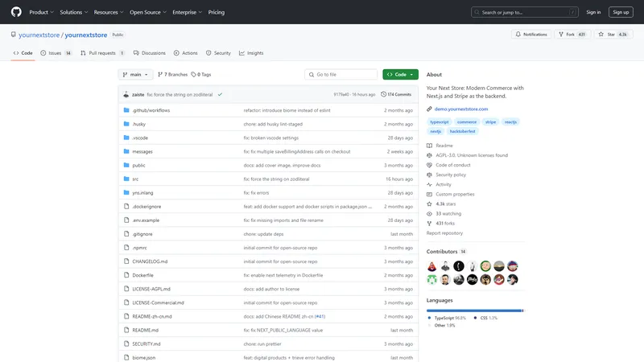This screenshot has width=644, height=362.
Task: Click the commit history clock icon
Action: point(384,94)
